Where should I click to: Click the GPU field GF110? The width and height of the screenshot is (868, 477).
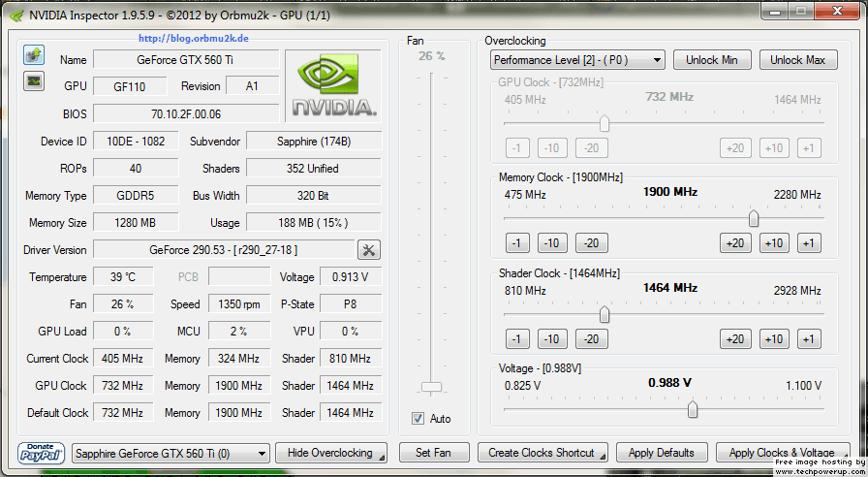(x=130, y=86)
